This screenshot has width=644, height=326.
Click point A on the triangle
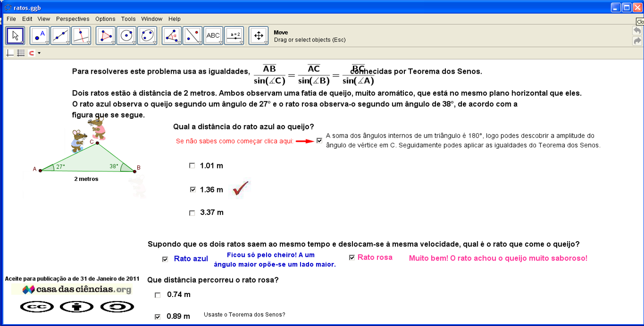click(40, 171)
